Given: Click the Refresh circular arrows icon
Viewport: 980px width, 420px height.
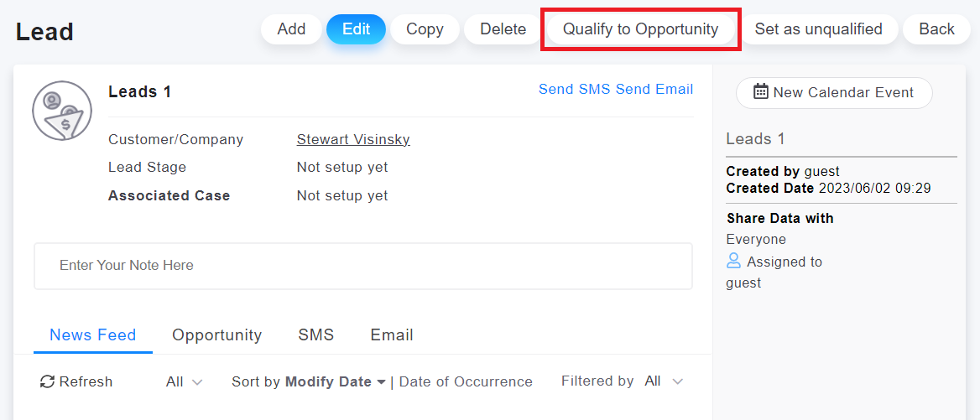Looking at the screenshot, I should [48, 381].
